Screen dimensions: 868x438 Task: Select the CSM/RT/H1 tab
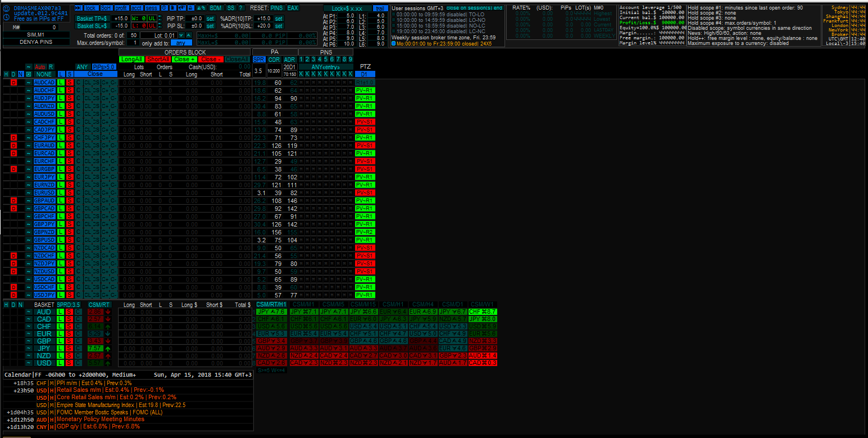pos(271,304)
